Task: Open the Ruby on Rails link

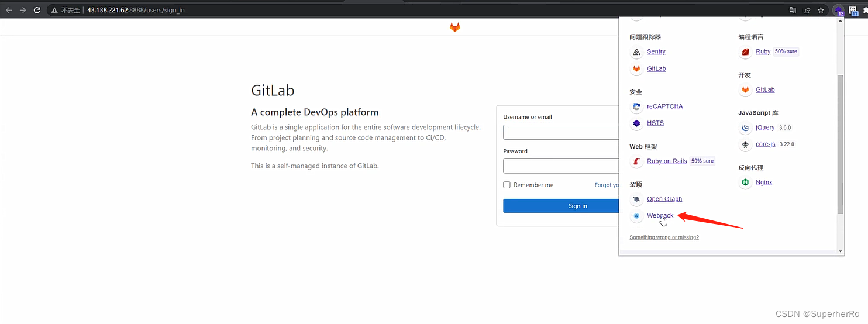Action: pyautogui.click(x=667, y=161)
